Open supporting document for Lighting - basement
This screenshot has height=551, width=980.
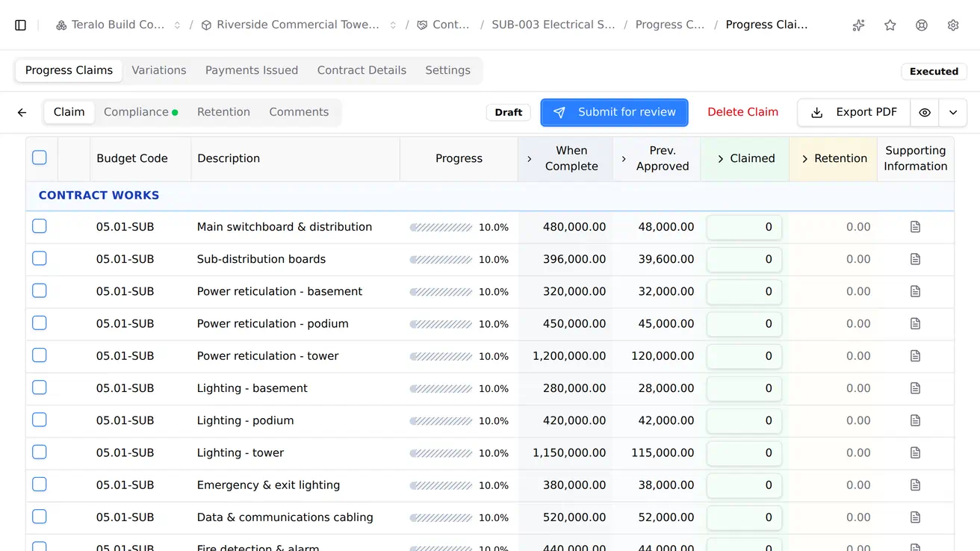tap(916, 388)
